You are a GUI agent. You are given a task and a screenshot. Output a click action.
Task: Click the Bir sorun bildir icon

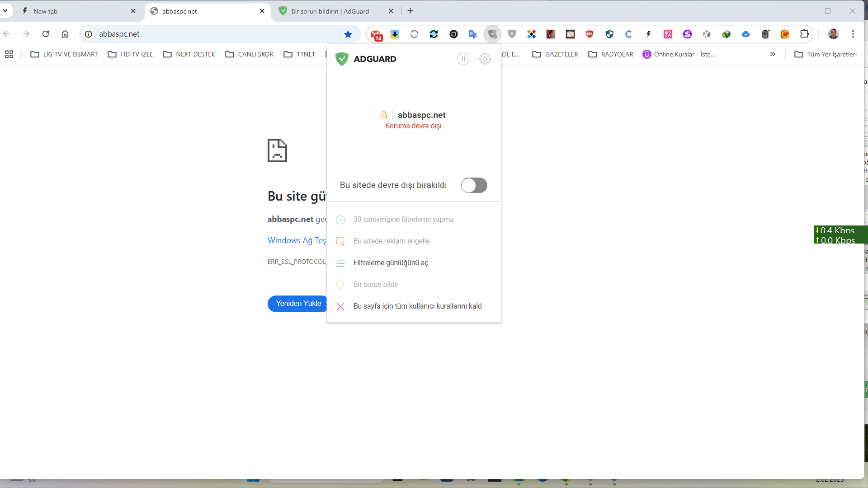tap(340, 284)
